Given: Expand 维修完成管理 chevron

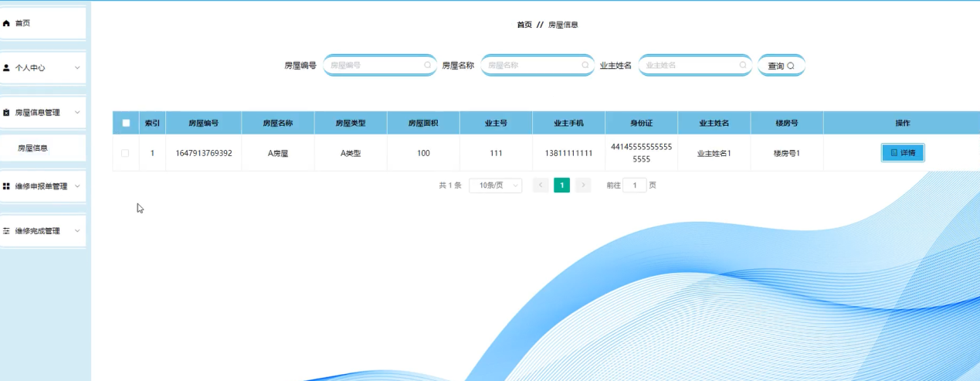Looking at the screenshot, I should click(77, 231).
